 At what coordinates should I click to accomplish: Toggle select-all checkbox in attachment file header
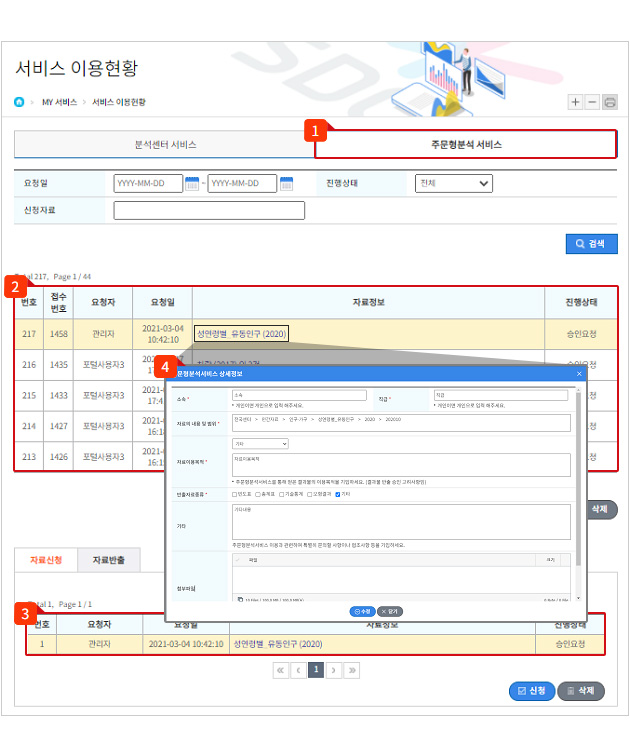[238, 560]
